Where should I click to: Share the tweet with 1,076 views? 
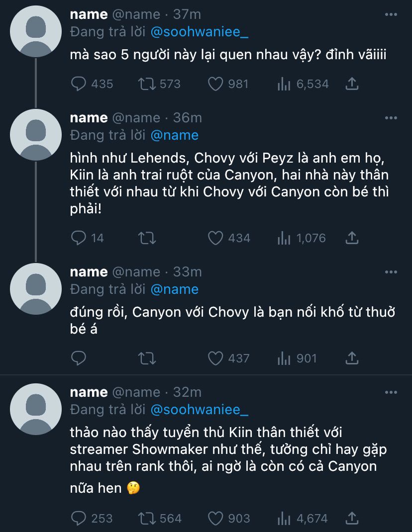(352, 238)
